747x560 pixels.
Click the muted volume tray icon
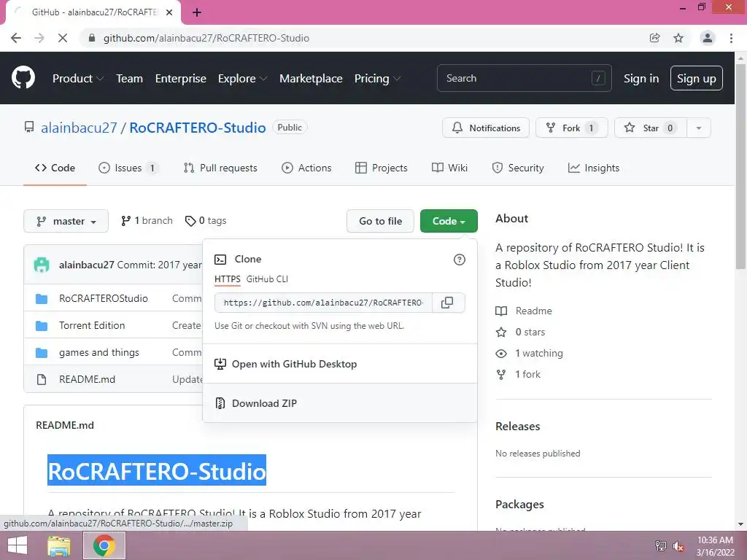[x=678, y=546]
